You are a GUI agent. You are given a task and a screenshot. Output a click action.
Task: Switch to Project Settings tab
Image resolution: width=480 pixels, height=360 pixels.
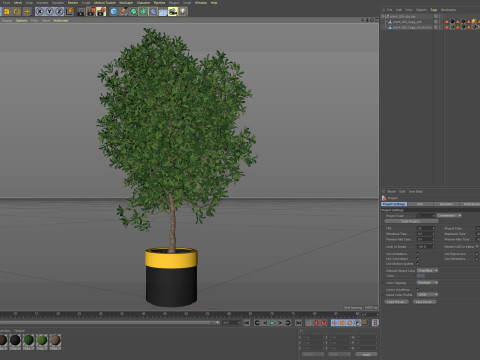[x=394, y=204]
